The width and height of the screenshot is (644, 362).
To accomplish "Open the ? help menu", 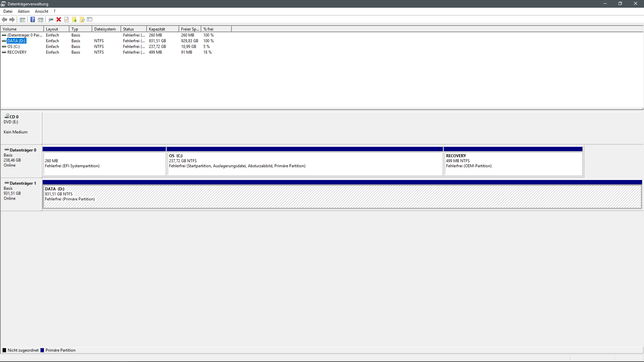I will pyautogui.click(x=54, y=11).
